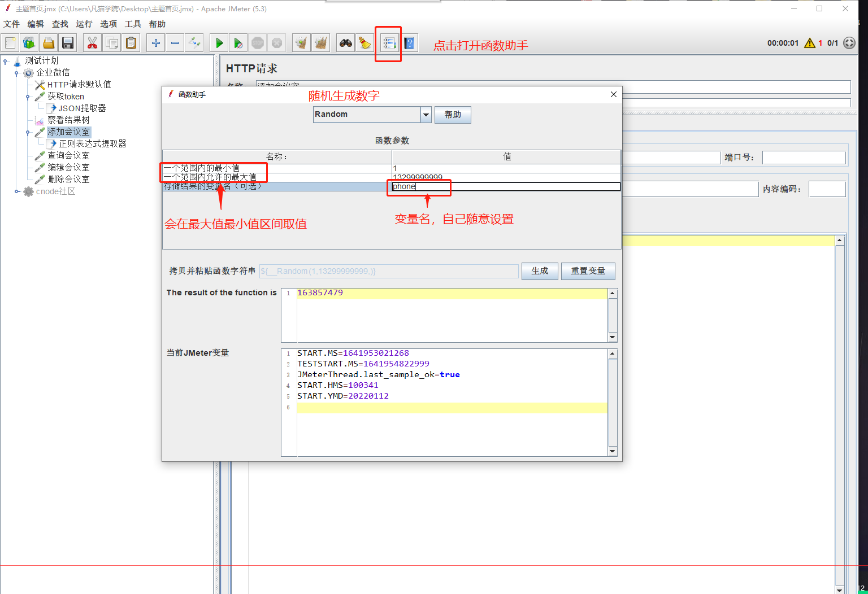Save the test plan with the disk icon

point(68,43)
